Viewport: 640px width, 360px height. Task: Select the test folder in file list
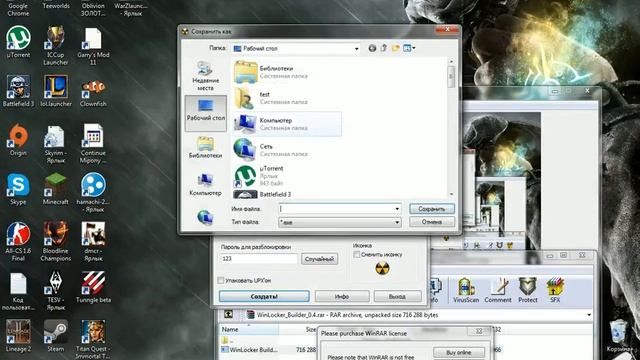[287, 98]
